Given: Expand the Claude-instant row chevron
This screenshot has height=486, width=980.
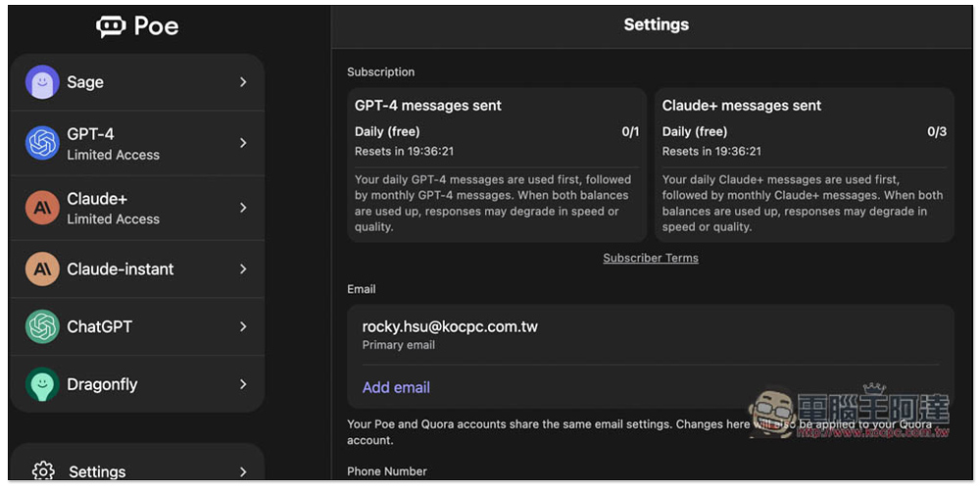Looking at the screenshot, I should 243,269.
